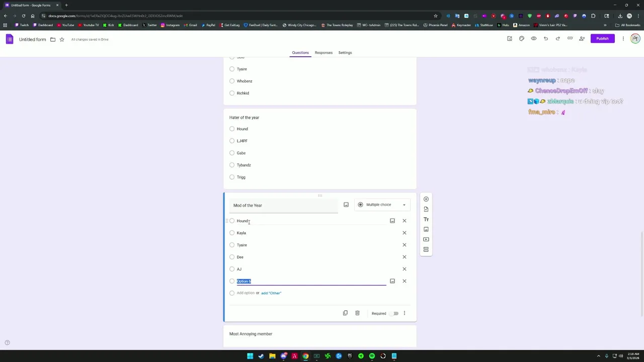The width and height of the screenshot is (644, 362).
Task: Switch to the Responses tab
Action: point(324,52)
